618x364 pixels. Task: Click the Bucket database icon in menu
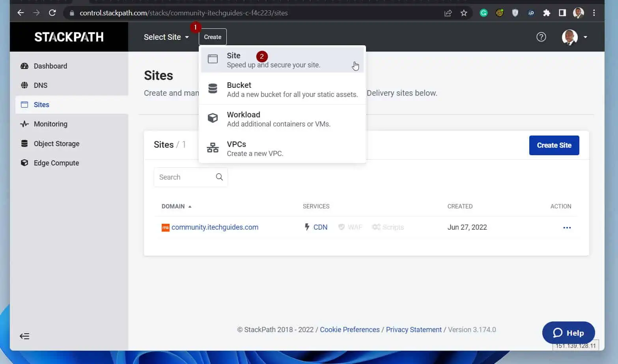click(x=213, y=89)
